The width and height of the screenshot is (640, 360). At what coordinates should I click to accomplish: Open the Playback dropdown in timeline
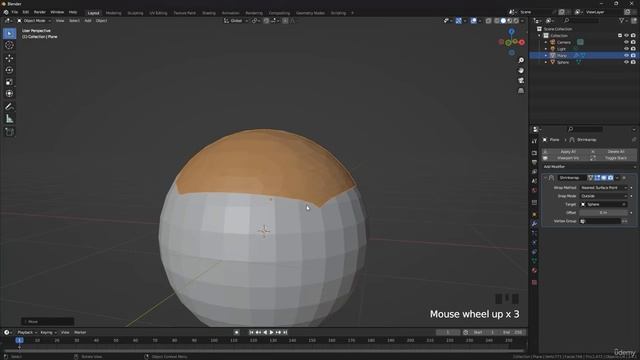point(27,332)
